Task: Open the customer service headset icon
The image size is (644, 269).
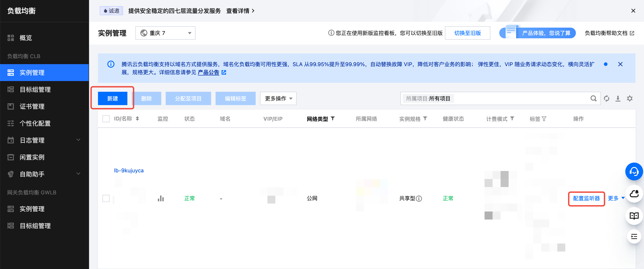Action: 634,171
